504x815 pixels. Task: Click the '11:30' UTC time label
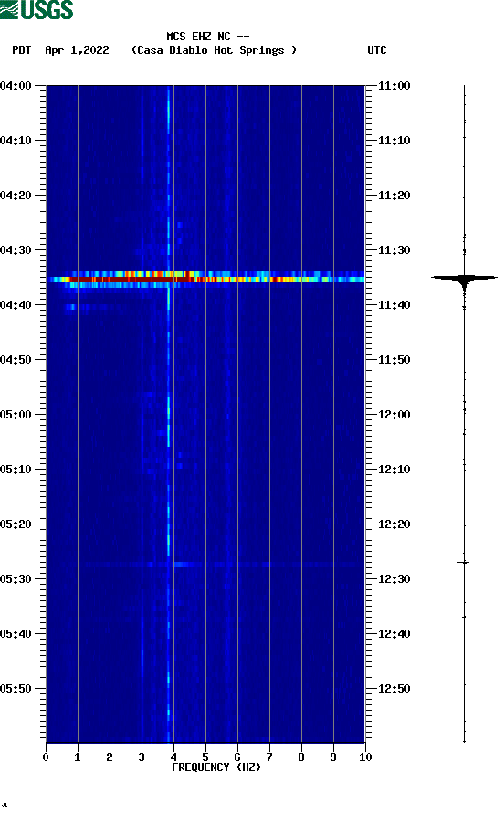pos(394,250)
